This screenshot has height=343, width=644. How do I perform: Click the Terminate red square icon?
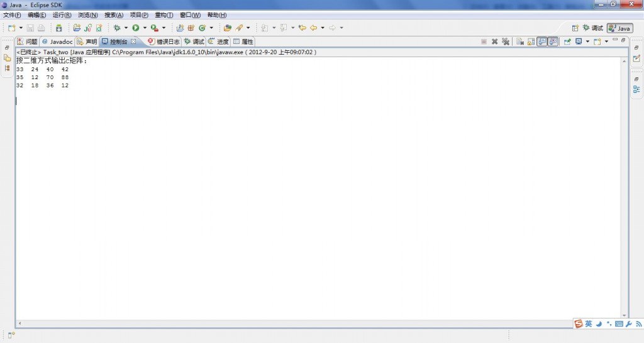coord(484,41)
